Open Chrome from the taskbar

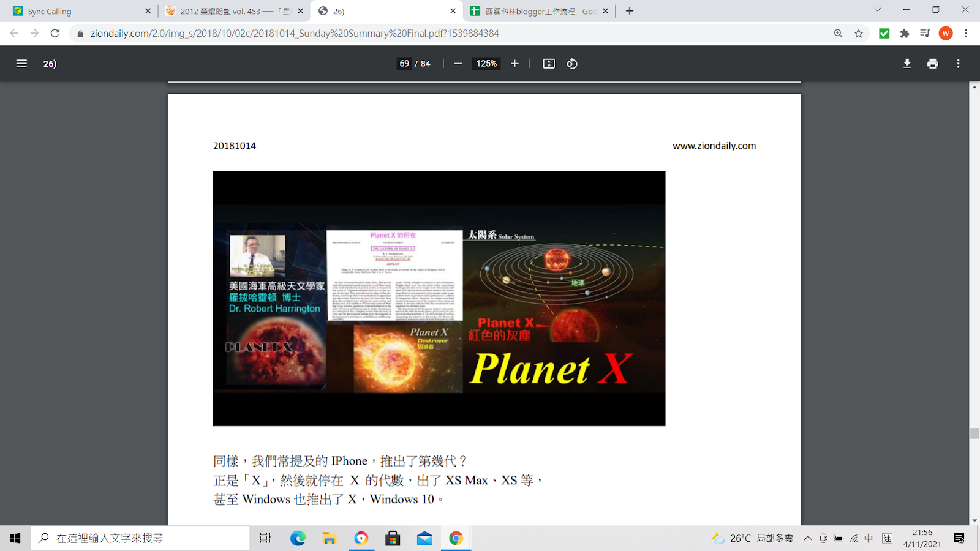click(x=456, y=538)
